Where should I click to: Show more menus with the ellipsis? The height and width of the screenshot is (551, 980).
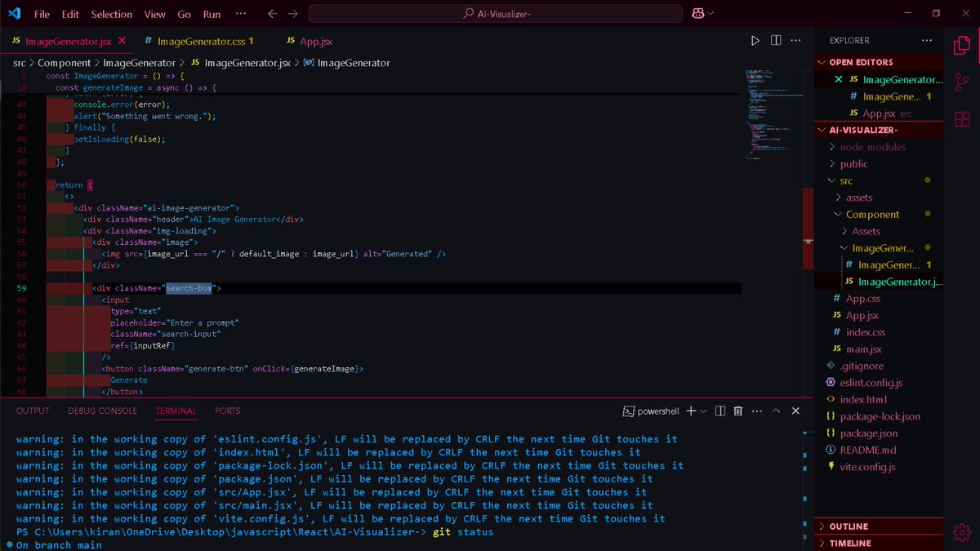pyautogui.click(x=240, y=14)
